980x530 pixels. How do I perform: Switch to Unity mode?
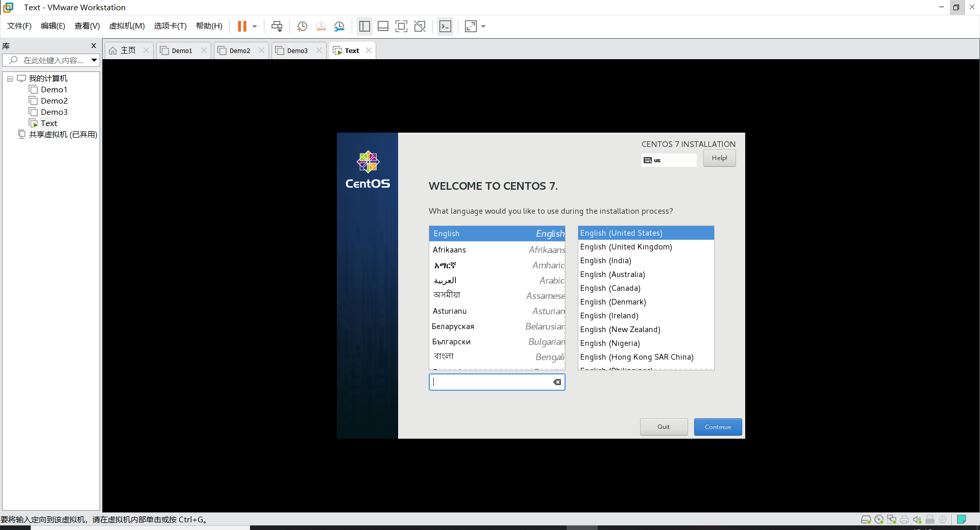[x=420, y=27]
